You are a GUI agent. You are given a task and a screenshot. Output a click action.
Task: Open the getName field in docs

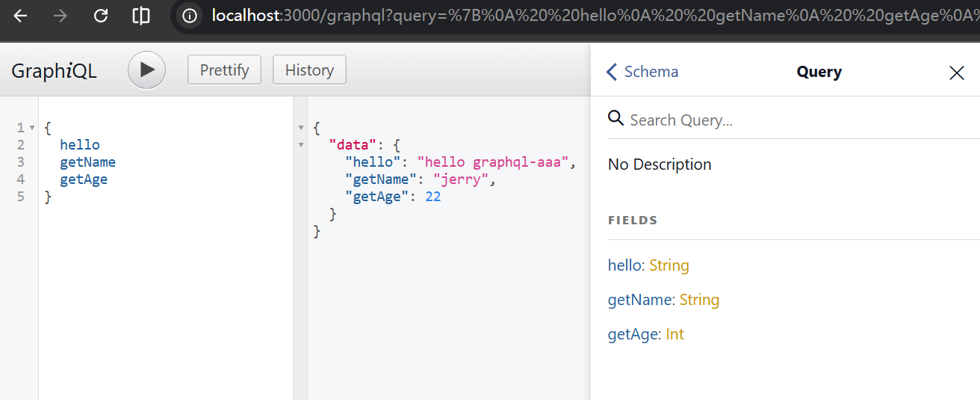coord(641,300)
